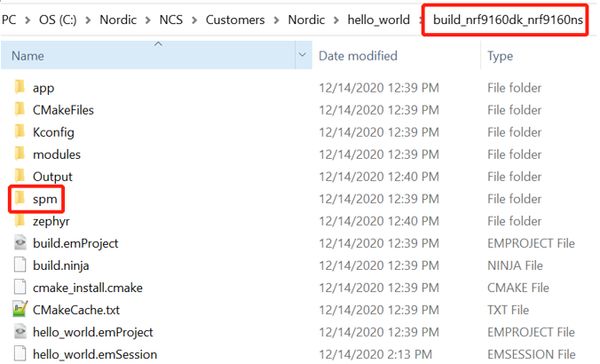Select hello_world.emSession file name

95,354
